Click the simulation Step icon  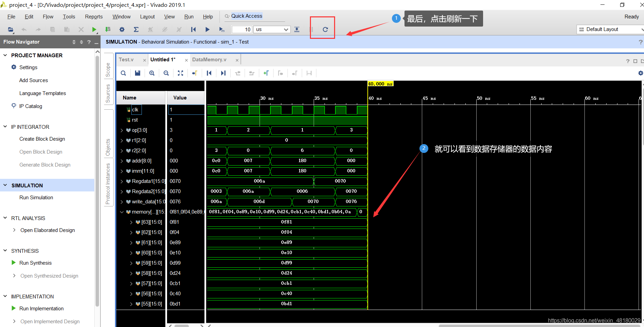click(x=297, y=30)
